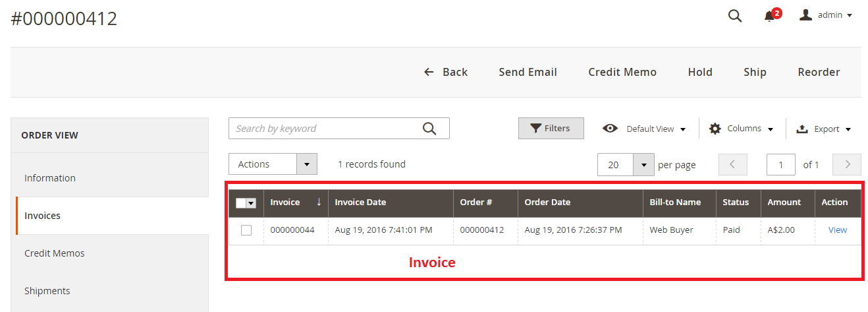Screen dimensions: 868x312
Task: Open the Actions dropdown
Action: coord(273,164)
